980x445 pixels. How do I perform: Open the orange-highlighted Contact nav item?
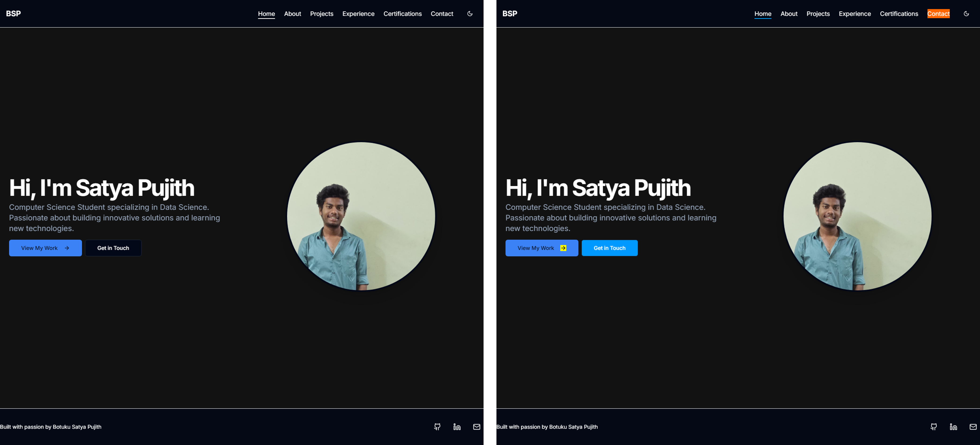tap(938, 14)
